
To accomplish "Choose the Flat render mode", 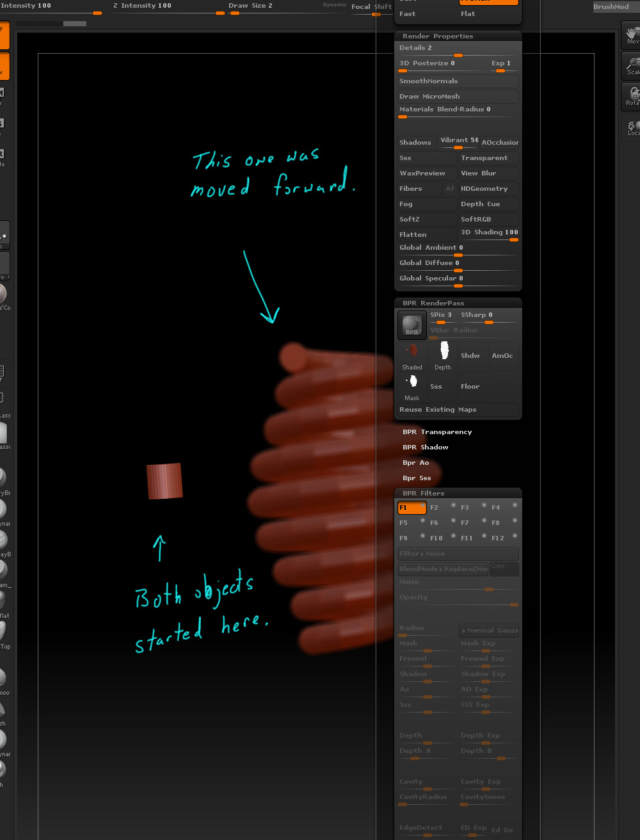I will (x=489, y=14).
